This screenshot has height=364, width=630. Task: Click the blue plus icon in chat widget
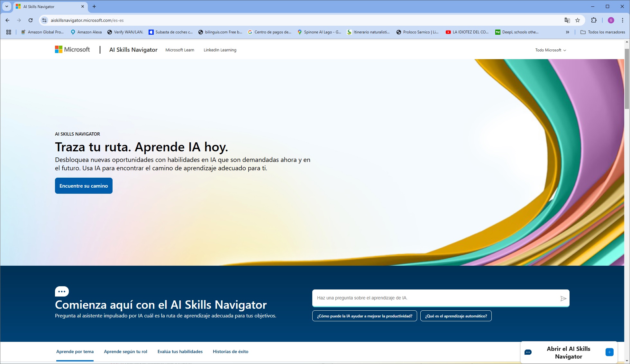point(609,352)
